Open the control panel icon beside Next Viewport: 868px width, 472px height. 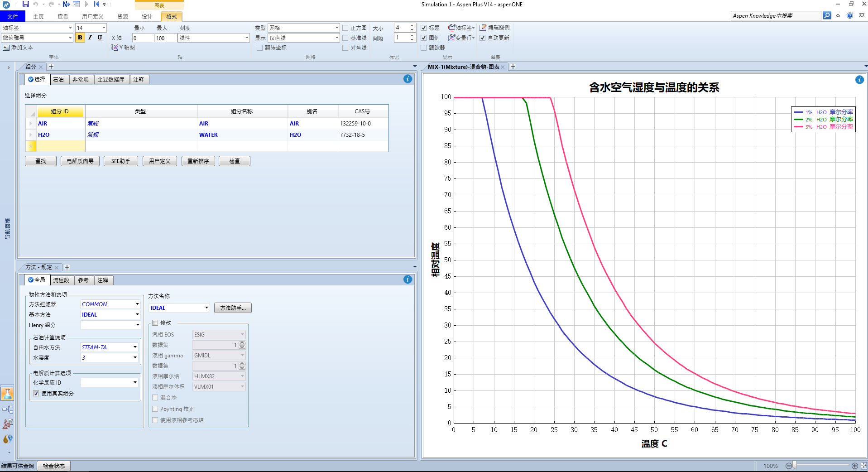pos(77,4)
